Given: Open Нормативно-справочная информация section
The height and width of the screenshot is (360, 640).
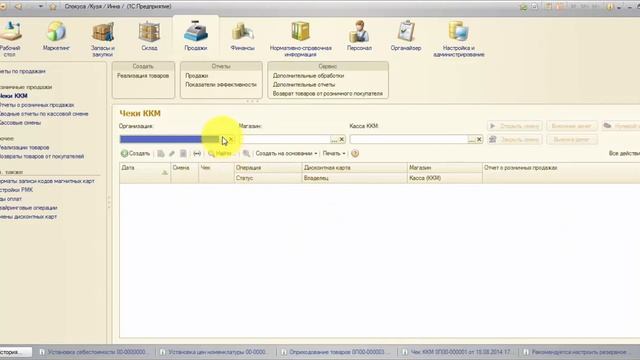Looking at the screenshot, I should coord(300,39).
